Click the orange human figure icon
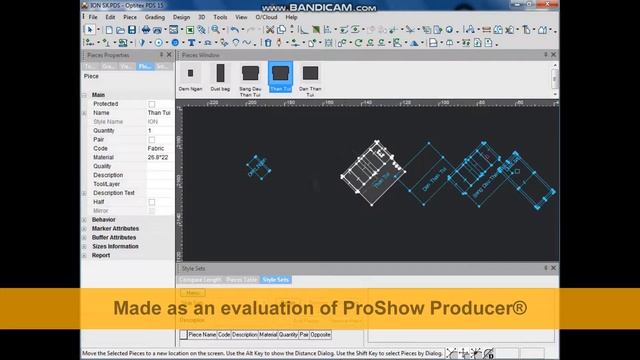640x360 pixels. [x=279, y=42]
